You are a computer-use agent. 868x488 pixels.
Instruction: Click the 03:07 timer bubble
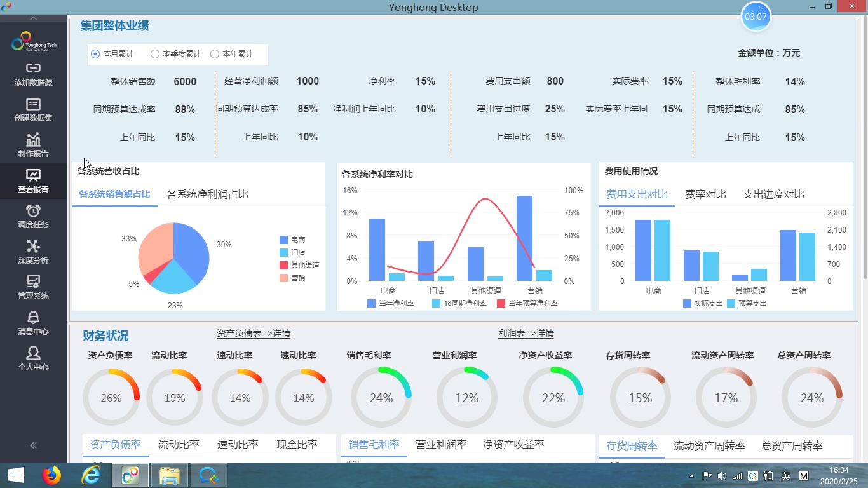coord(756,17)
